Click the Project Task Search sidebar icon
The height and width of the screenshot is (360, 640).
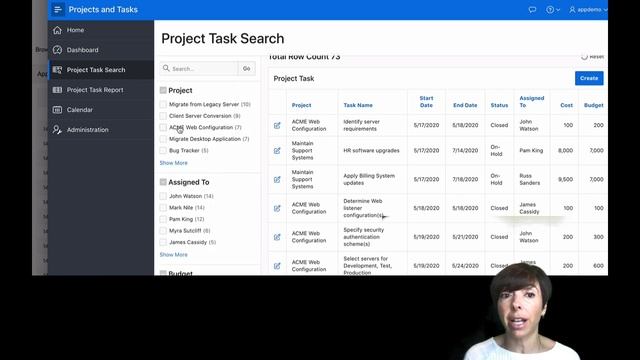click(58, 70)
